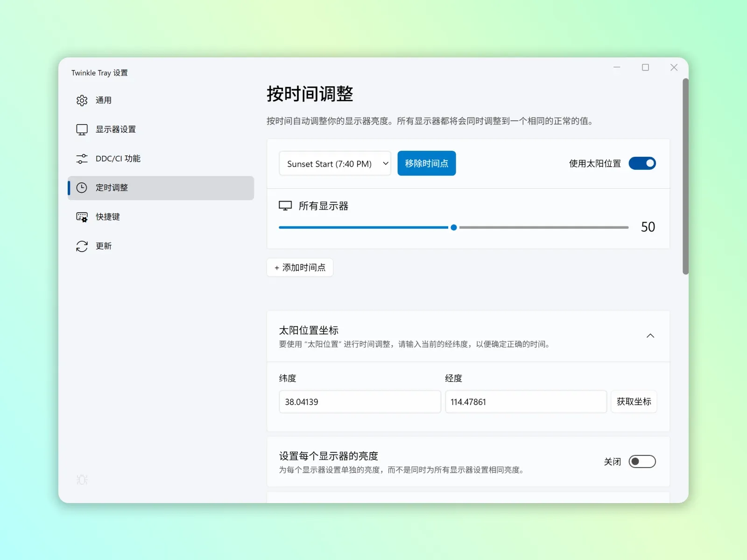Select the 定时调整 sidebar item
The height and width of the screenshot is (560, 747).
[161, 188]
